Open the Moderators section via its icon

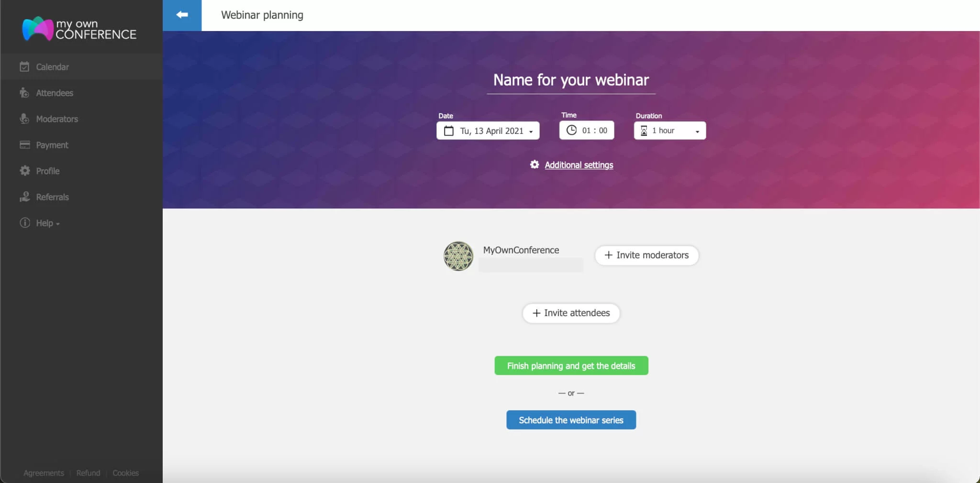coord(24,119)
